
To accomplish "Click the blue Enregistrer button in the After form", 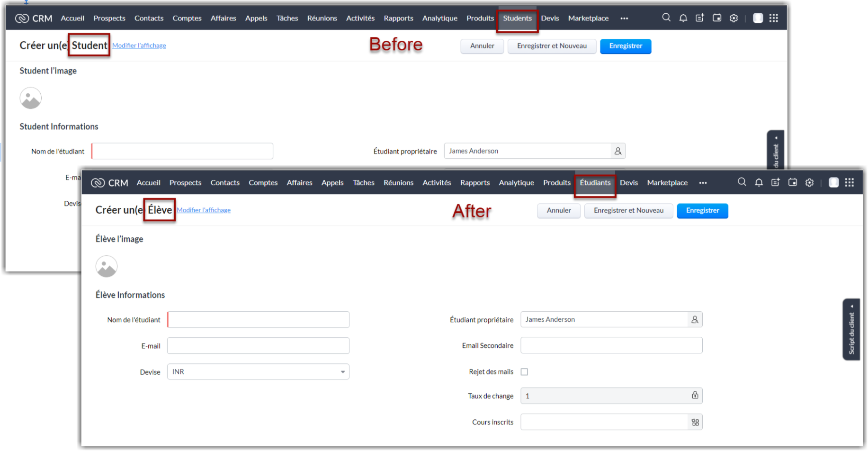I will coord(702,211).
